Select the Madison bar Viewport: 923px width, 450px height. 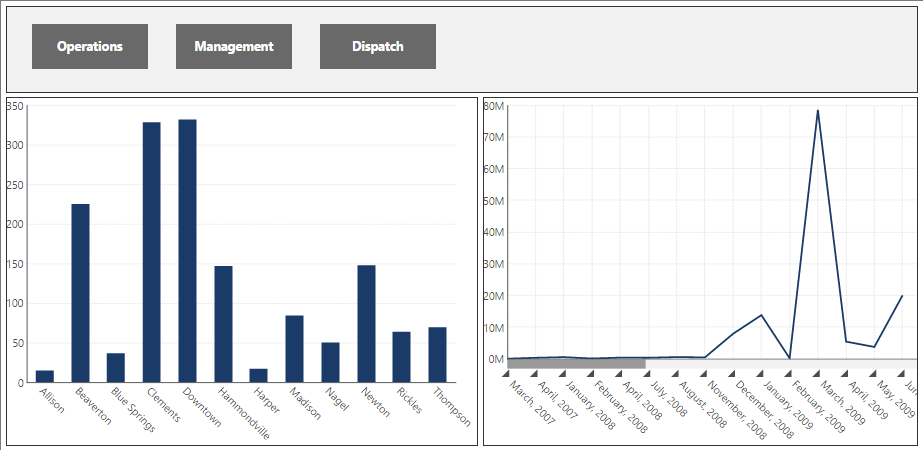pyautogui.click(x=294, y=349)
